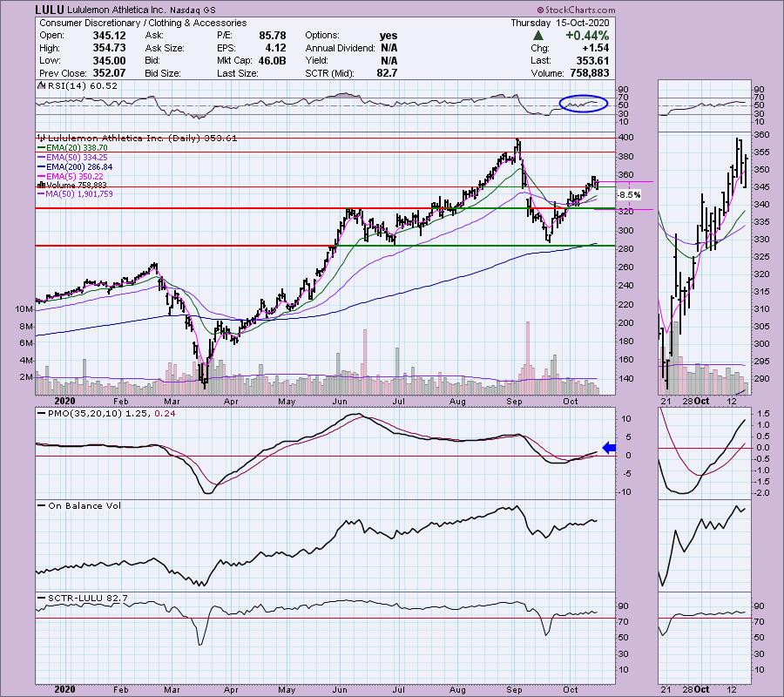Click the 'Lululemon Athletica Inc.' company name in header
Viewport: 784px width, 697px height.
tap(117, 10)
